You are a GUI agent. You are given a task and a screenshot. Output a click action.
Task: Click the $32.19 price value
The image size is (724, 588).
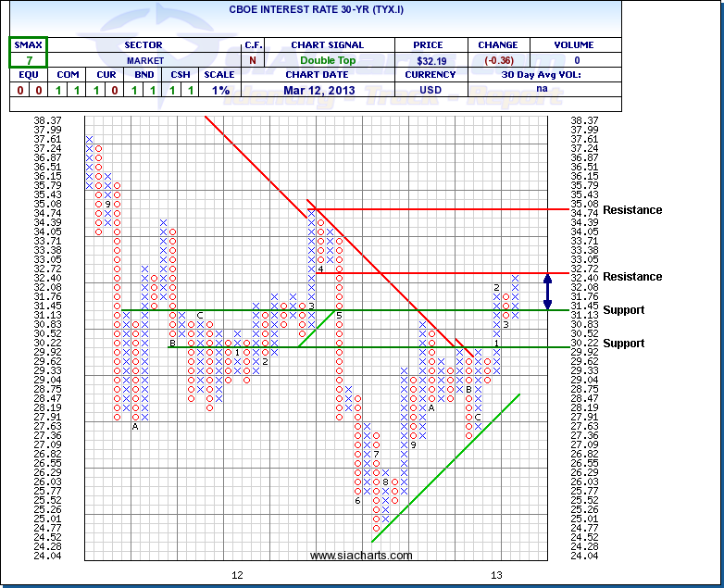tap(431, 60)
